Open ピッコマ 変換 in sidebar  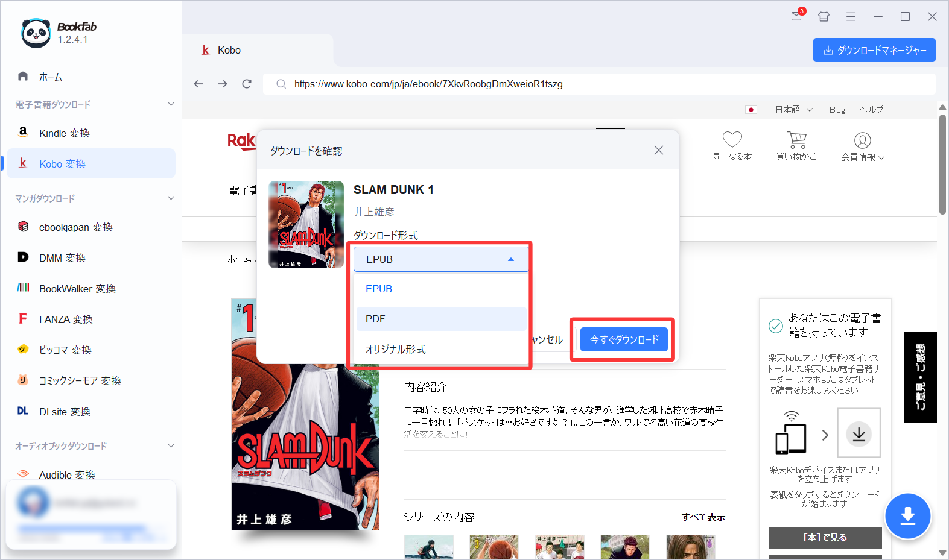(x=90, y=350)
